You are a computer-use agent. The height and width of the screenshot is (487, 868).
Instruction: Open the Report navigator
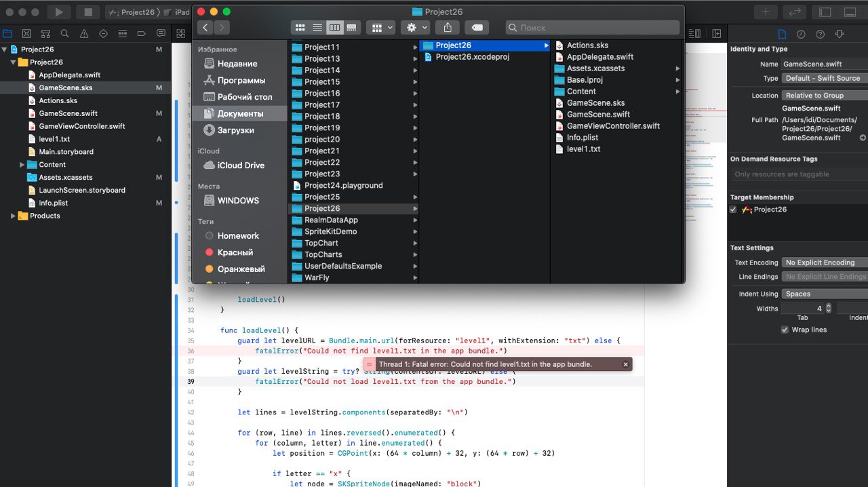point(161,33)
